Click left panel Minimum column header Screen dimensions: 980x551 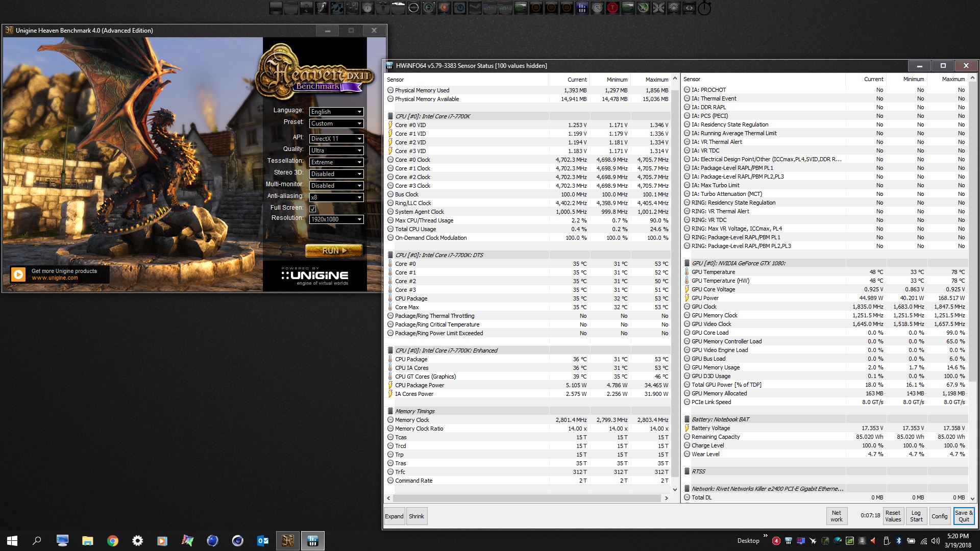click(x=610, y=80)
